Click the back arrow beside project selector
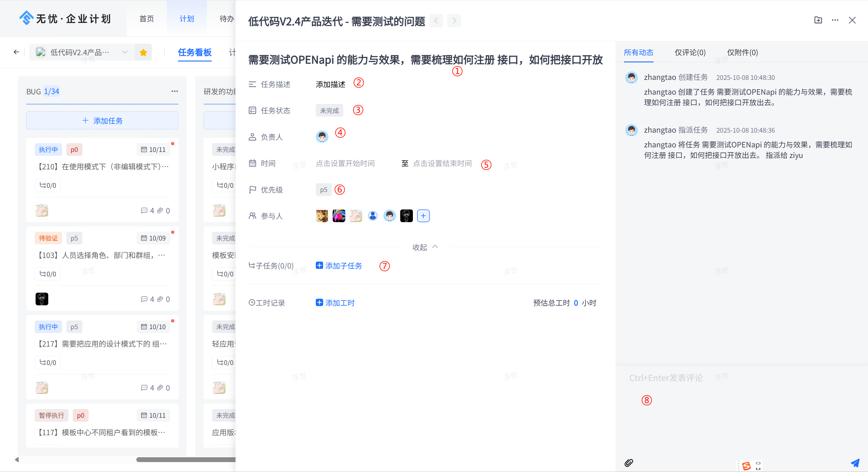868x472 pixels. coord(16,52)
